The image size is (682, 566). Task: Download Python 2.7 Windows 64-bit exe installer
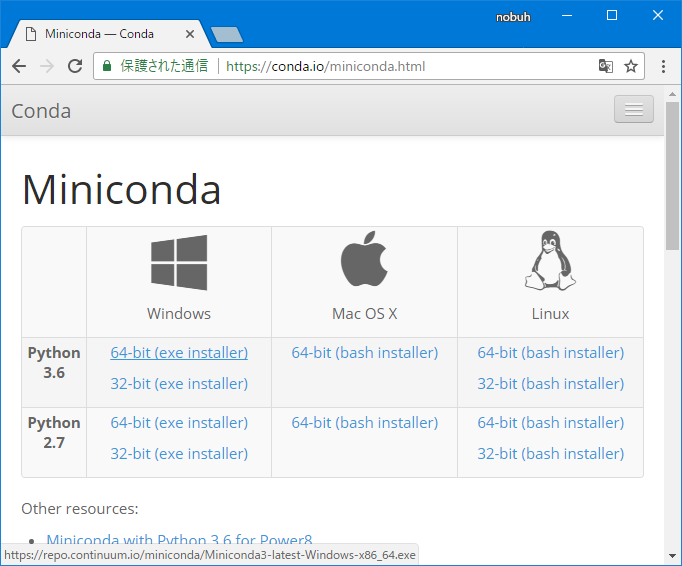(179, 423)
